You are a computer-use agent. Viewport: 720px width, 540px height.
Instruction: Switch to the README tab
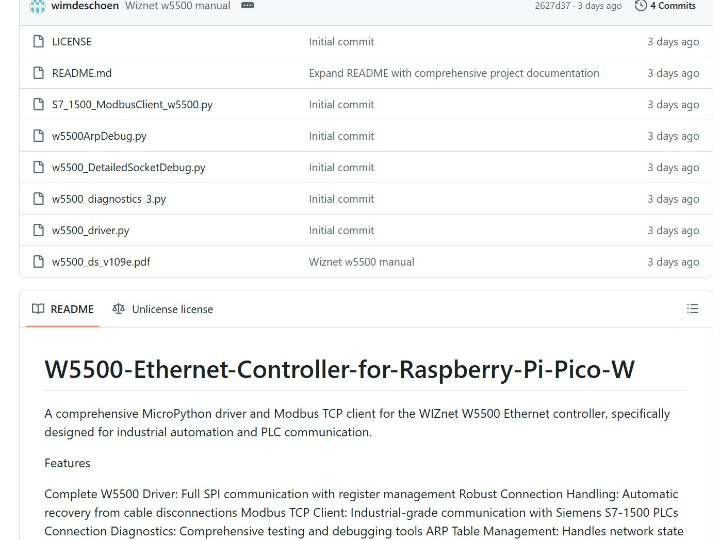[x=63, y=309]
